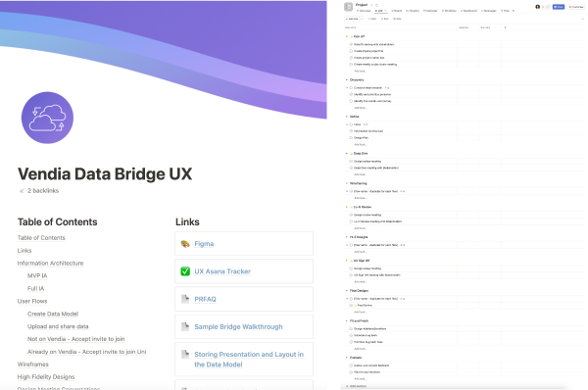Switch to the Timeline tab in Asana
Image resolution: width=588 pixels, height=390 pixels.
coord(413,11)
